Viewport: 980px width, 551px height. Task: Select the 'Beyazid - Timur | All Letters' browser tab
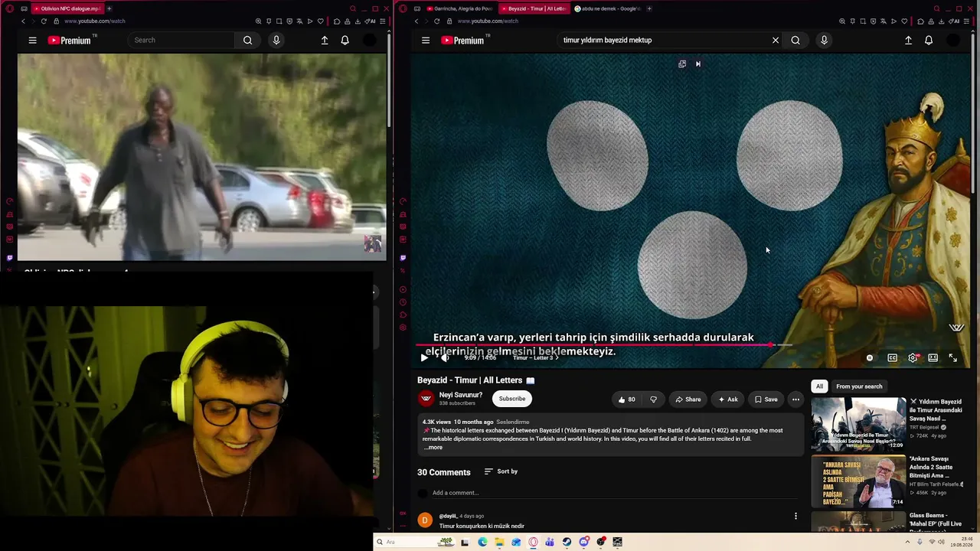[533, 8]
